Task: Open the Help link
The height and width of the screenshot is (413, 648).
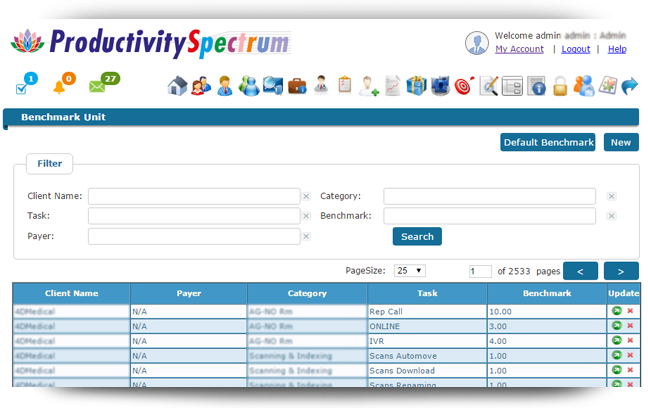Action: [x=617, y=49]
